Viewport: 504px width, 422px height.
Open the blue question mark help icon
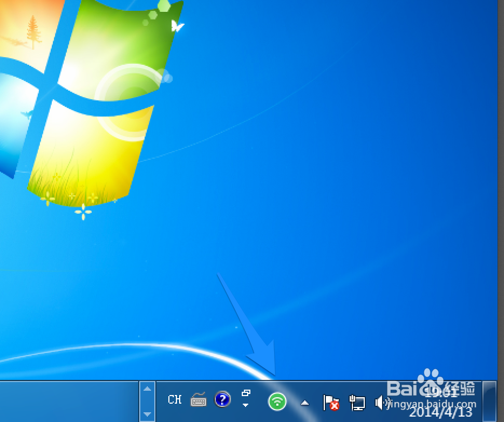point(222,399)
